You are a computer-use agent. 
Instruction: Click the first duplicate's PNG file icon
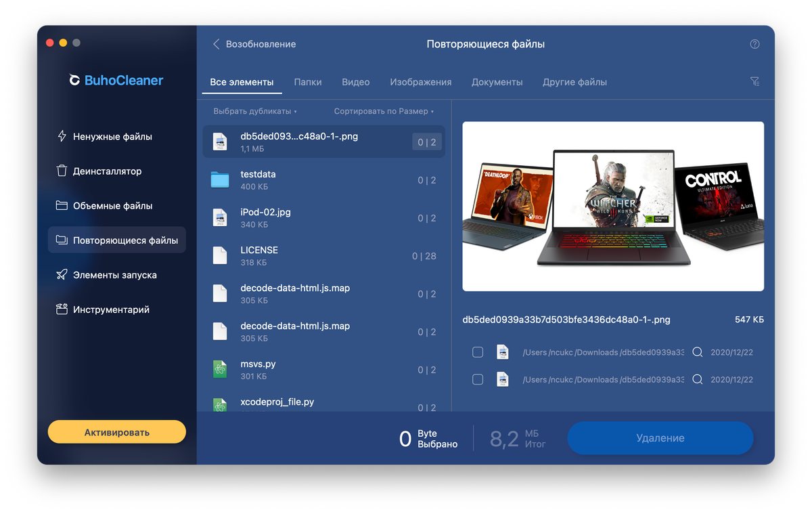503,352
